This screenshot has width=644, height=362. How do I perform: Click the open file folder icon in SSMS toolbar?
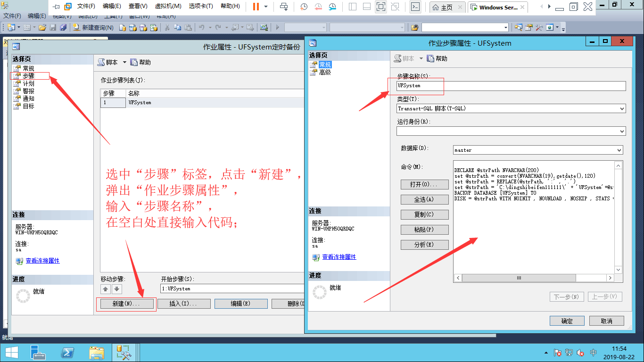click(x=42, y=27)
